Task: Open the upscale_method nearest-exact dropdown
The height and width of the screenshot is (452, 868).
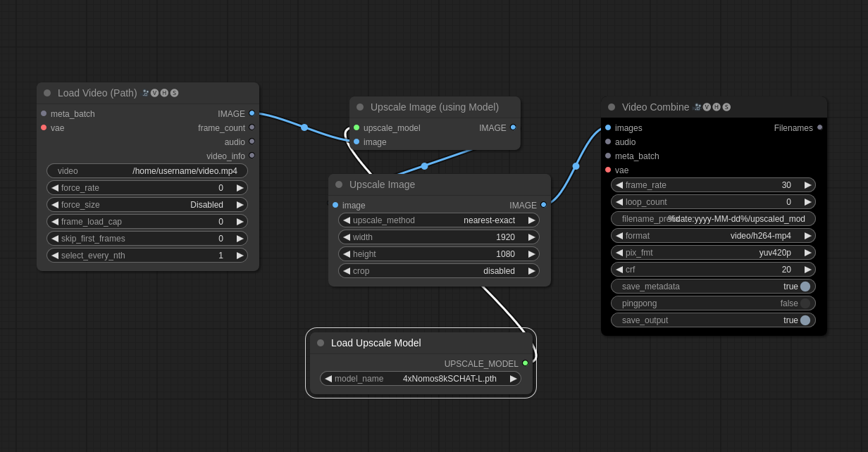Action: [438, 220]
